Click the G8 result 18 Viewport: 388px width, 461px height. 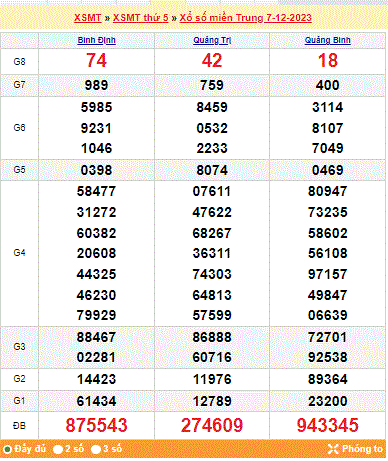click(x=328, y=61)
